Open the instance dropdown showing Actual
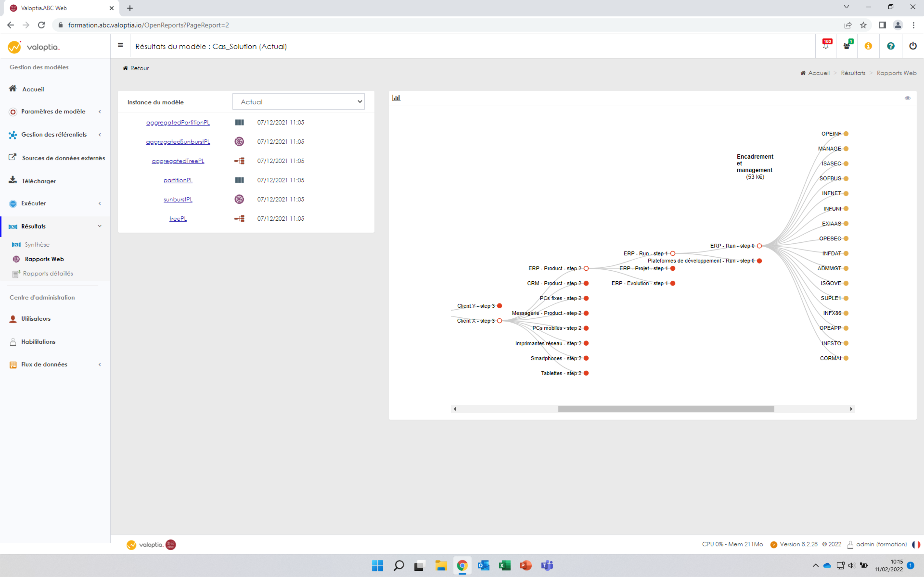This screenshot has height=577, width=924. (x=299, y=101)
